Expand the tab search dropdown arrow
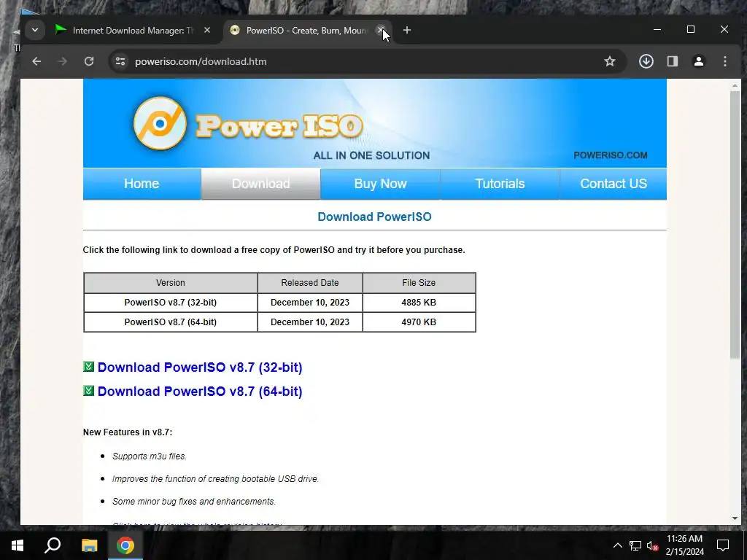 (35, 31)
